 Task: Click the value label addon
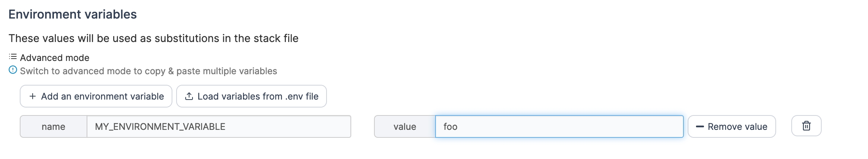[405, 127]
